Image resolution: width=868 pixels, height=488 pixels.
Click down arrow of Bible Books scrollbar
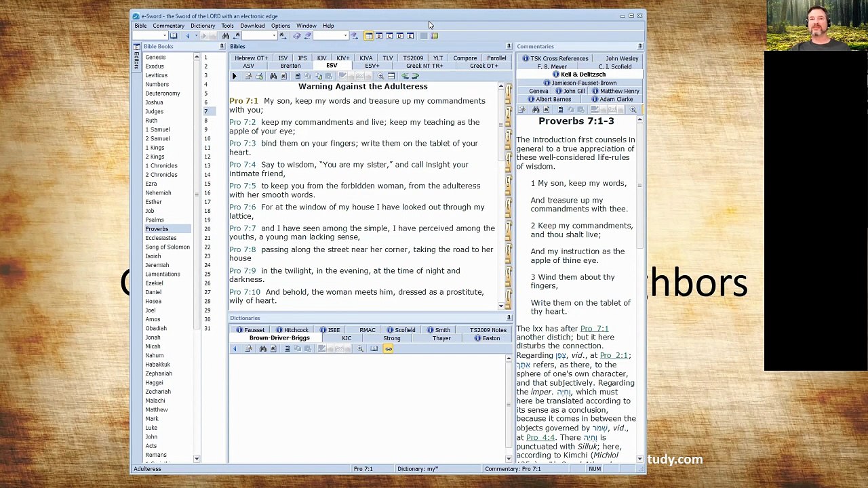click(x=197, y=459)
